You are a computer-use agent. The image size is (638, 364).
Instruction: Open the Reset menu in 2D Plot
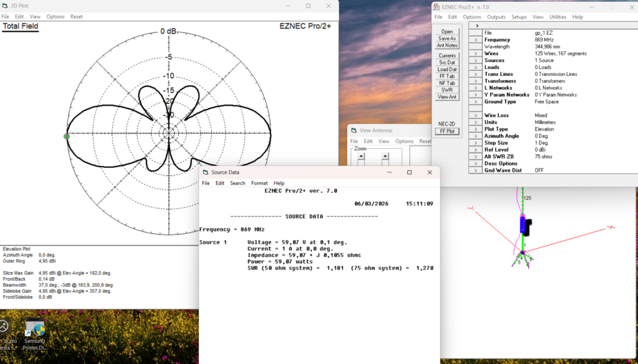76,17
